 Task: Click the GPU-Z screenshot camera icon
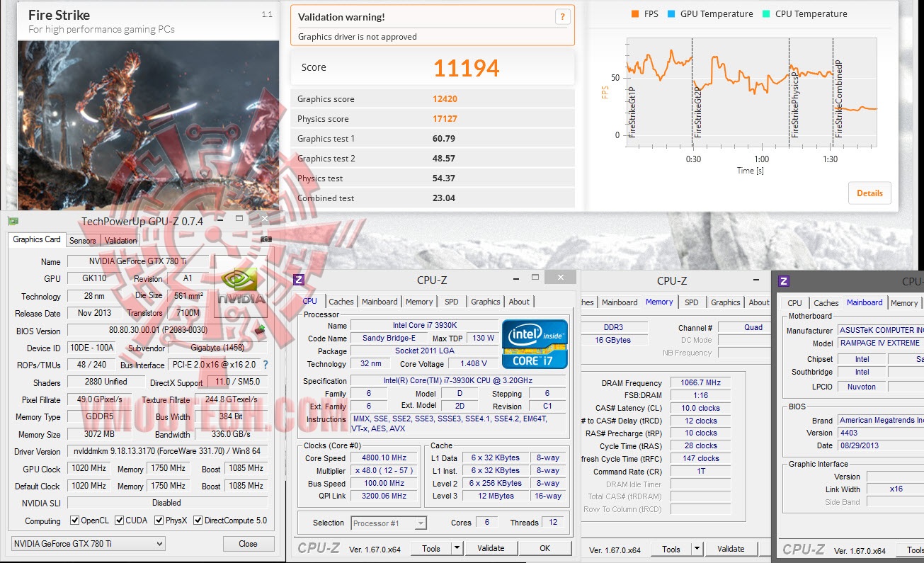266,239
